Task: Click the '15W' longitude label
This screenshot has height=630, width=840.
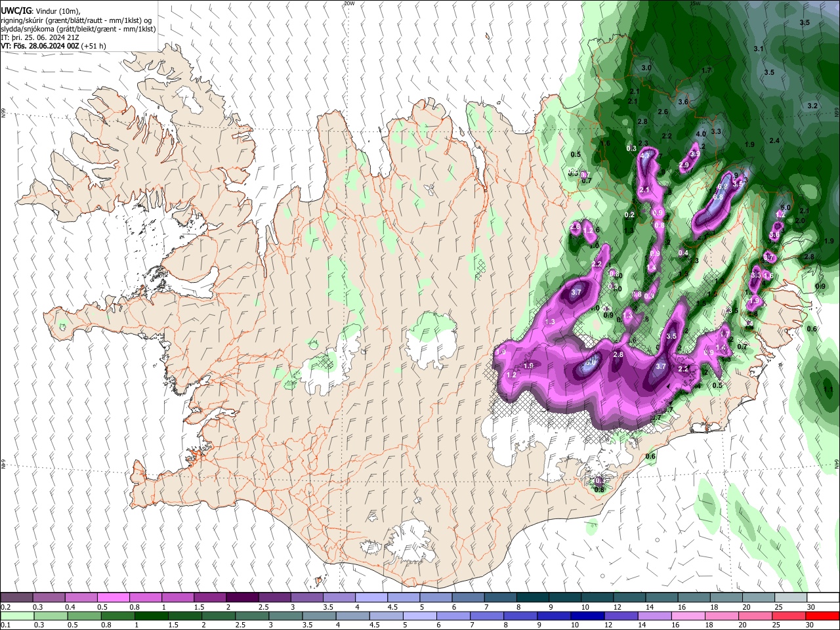Action: coord(694,3)
